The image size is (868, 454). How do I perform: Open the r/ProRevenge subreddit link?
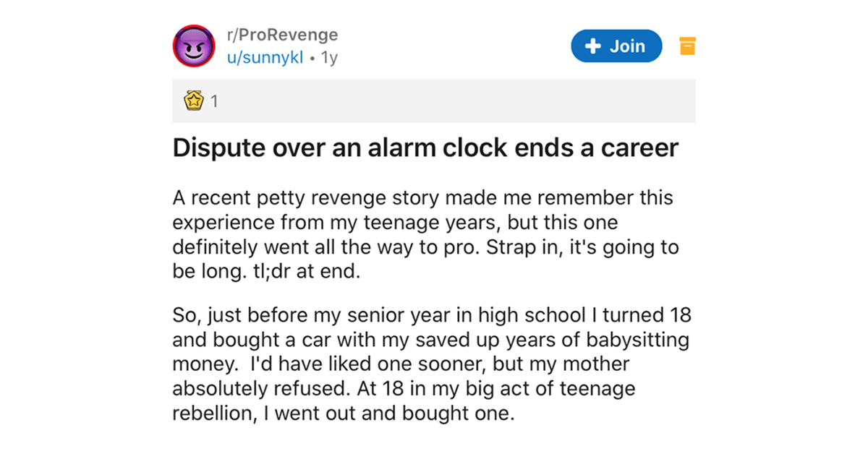[x=282, y=35]
